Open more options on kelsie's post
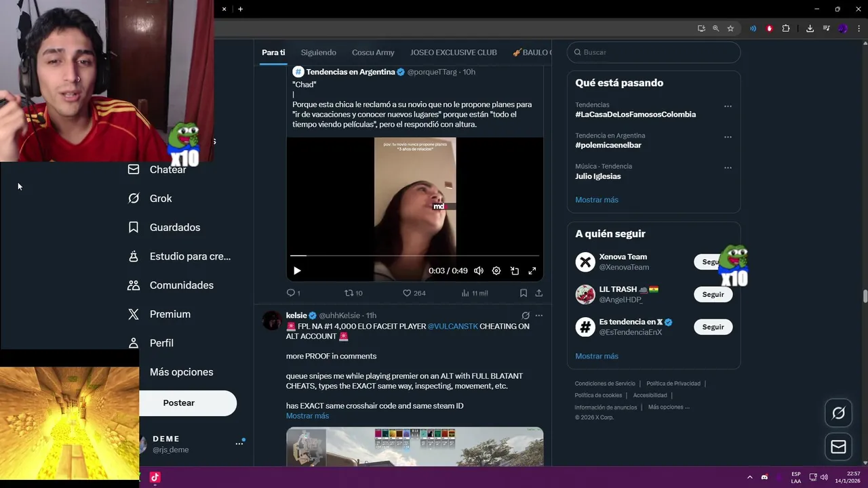 539,315
